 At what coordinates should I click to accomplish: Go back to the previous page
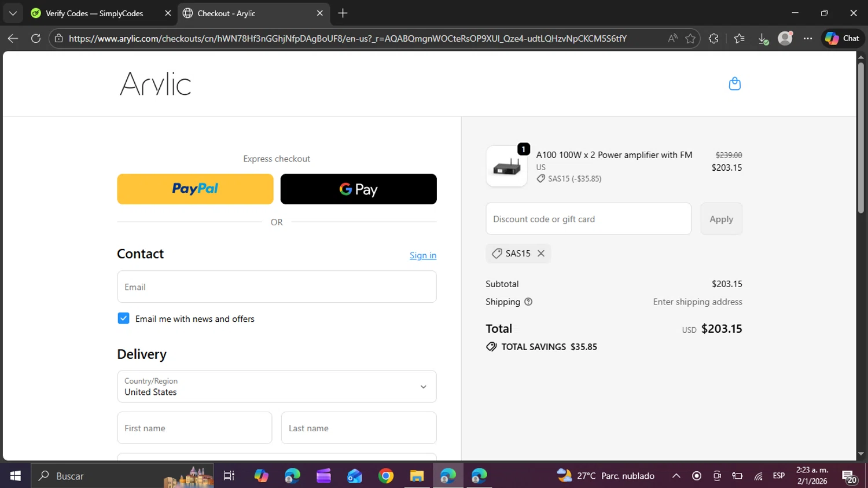pos(13,38)
